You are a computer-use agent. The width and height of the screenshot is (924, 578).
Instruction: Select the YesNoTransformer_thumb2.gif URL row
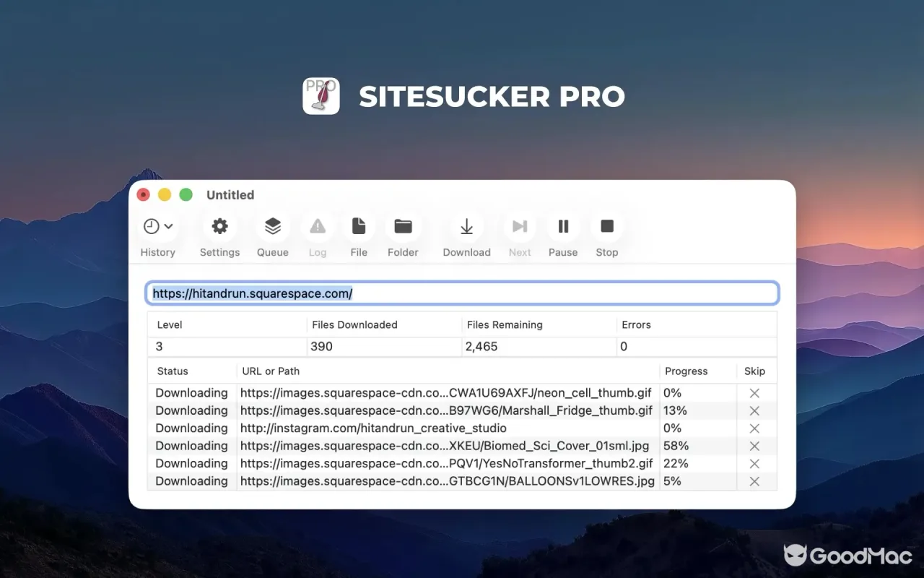click(x=462, y=464)
